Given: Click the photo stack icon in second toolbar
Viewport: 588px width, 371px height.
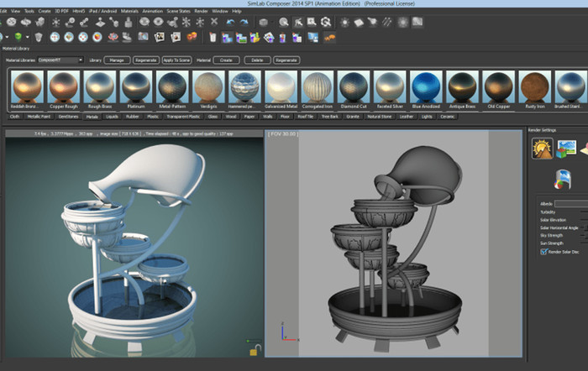Looking at the screenshot, I should (x=160, y=37).
